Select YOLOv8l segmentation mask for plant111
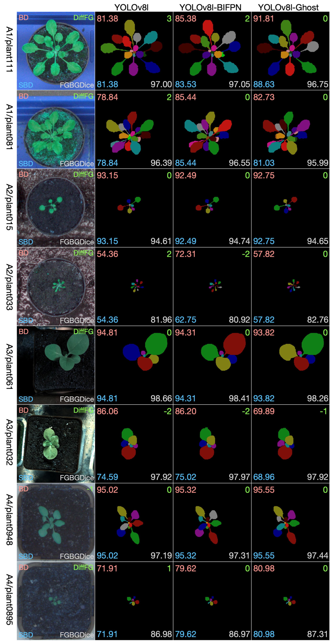 click(x=134, y=51)
